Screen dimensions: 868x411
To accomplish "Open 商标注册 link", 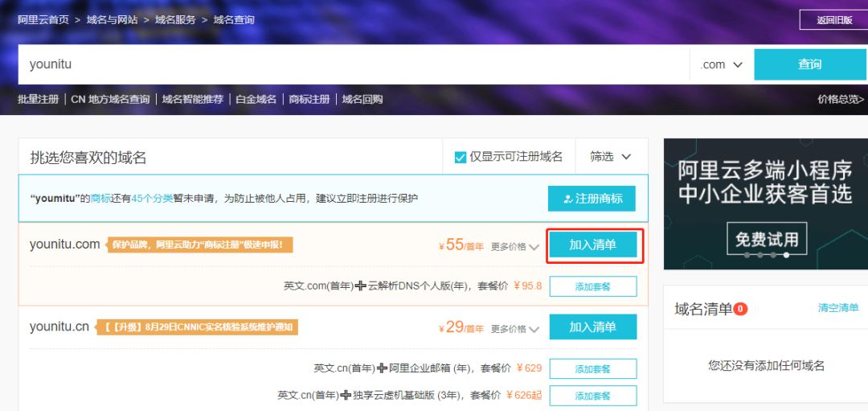I will [309, 99].
